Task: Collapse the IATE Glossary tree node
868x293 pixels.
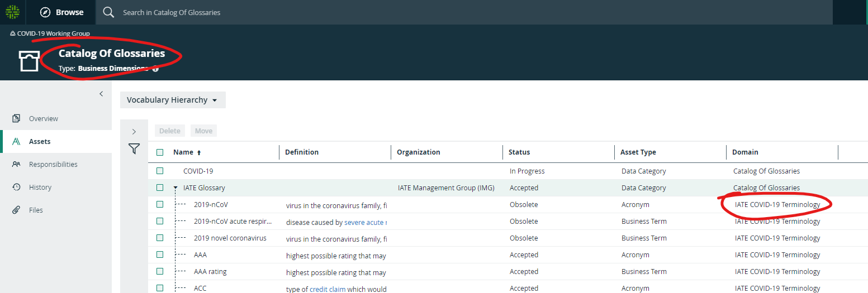Action: point(176,188)
